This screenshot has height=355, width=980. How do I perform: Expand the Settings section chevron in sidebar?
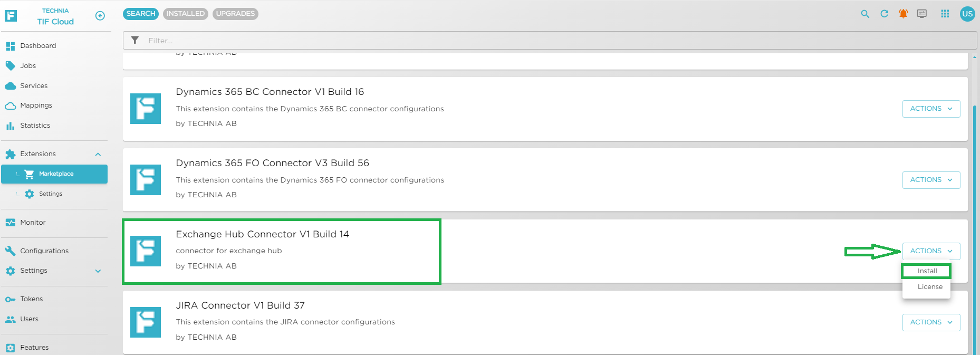tap(98, 271)
